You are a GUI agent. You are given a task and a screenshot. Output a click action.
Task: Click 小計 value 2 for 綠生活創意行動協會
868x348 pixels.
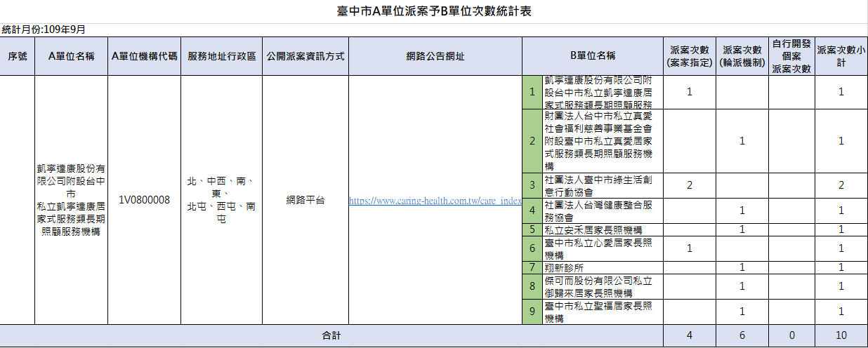841,185
